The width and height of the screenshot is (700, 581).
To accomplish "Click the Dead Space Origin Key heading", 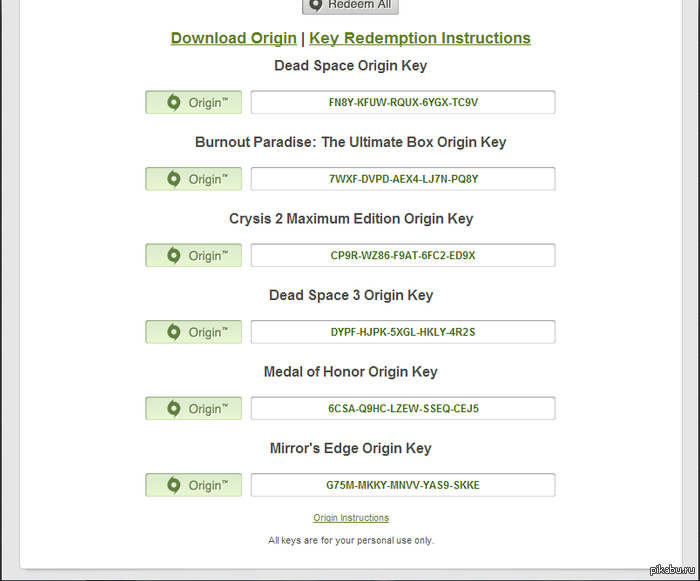I will click(x=351, y=66).
